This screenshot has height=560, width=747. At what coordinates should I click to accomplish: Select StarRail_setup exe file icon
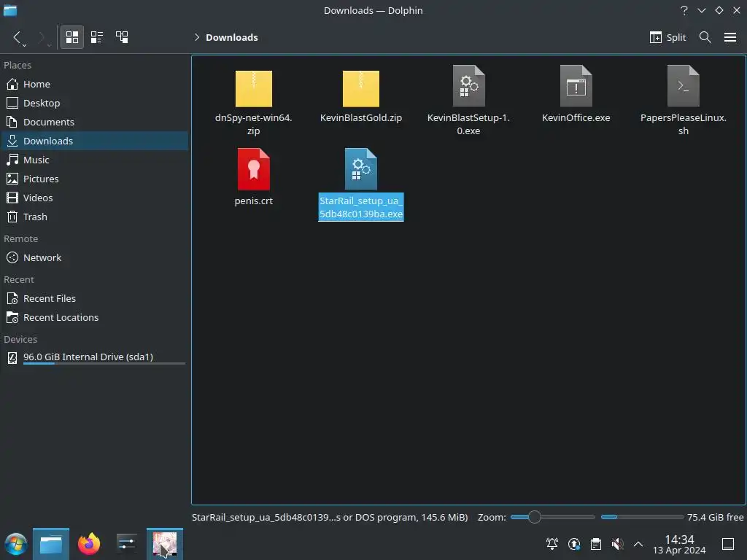[x=360, y=169]
